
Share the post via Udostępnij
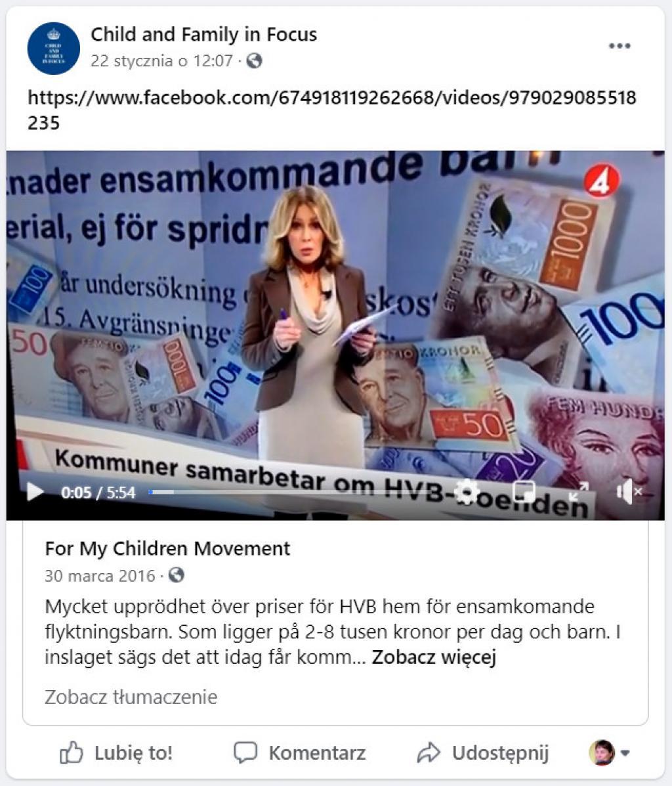484,753
